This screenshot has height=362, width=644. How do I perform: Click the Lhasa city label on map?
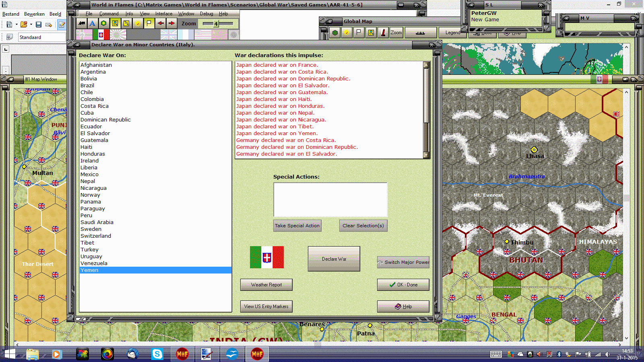(535, 156)
